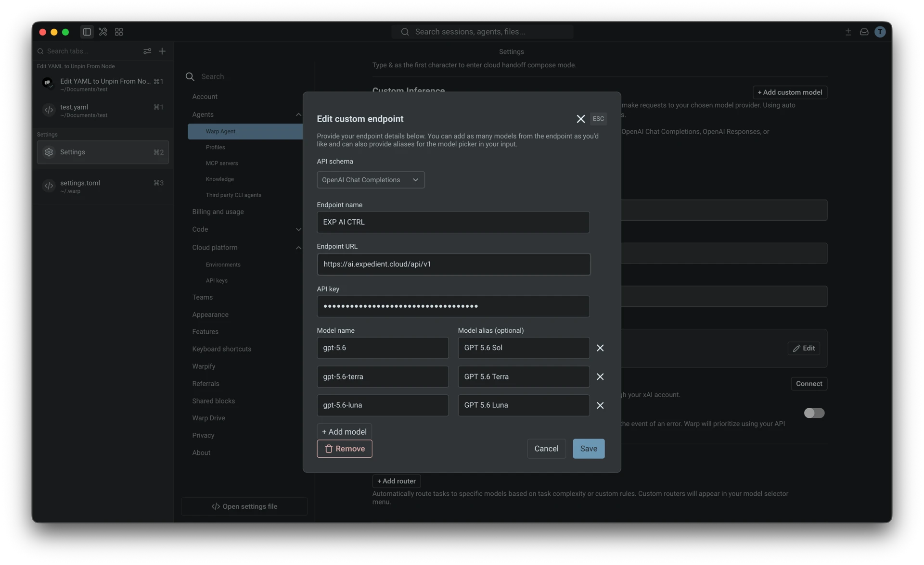Click the Remove endpoint button
The width and height of the screenshot is (924, 565).
345,449
